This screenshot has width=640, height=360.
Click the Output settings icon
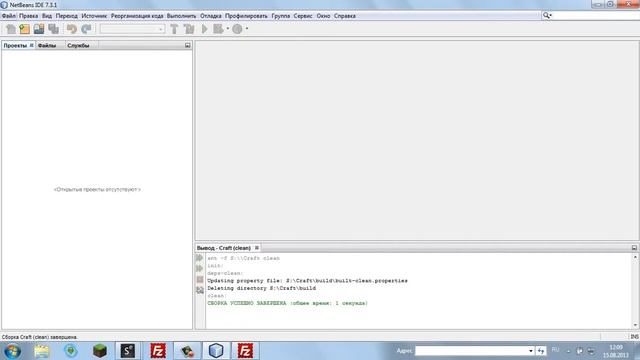(200, 290)
